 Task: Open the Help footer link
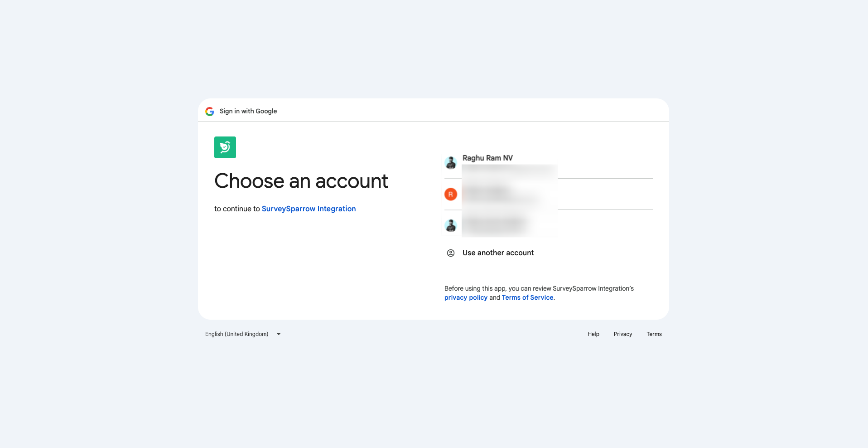pyautogui.click(x=593, y=334)
